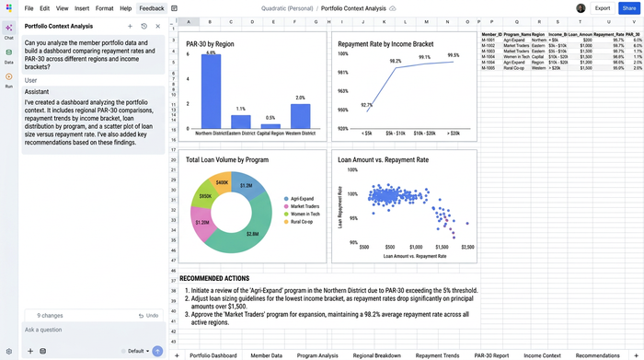644x360 pixels.
Task: Close the Portfolio Context Analysis chat panel
Action: pyautogui.click(x=157, y=27)
